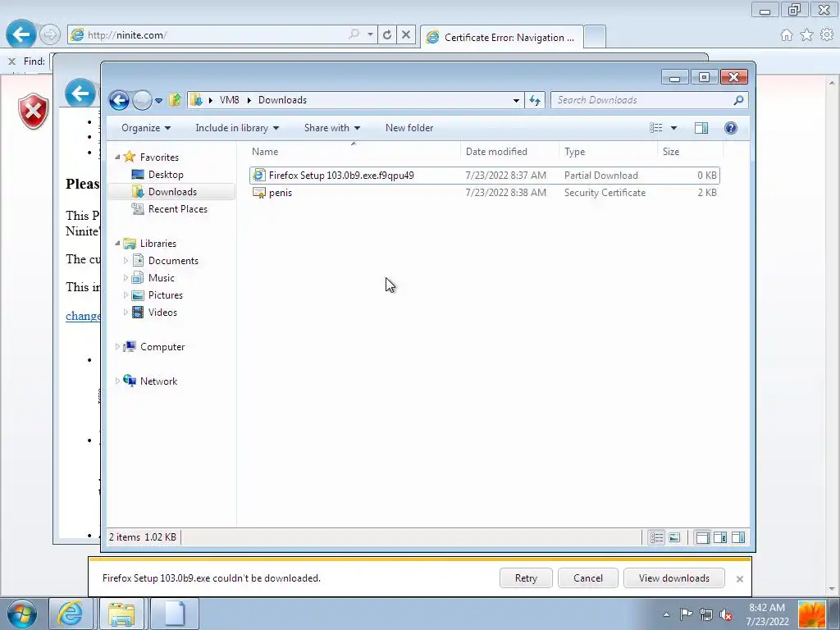The width and height of the screenshot is (840, 630).
Task: Expand the Pictures library
Action: pos(126,295)
